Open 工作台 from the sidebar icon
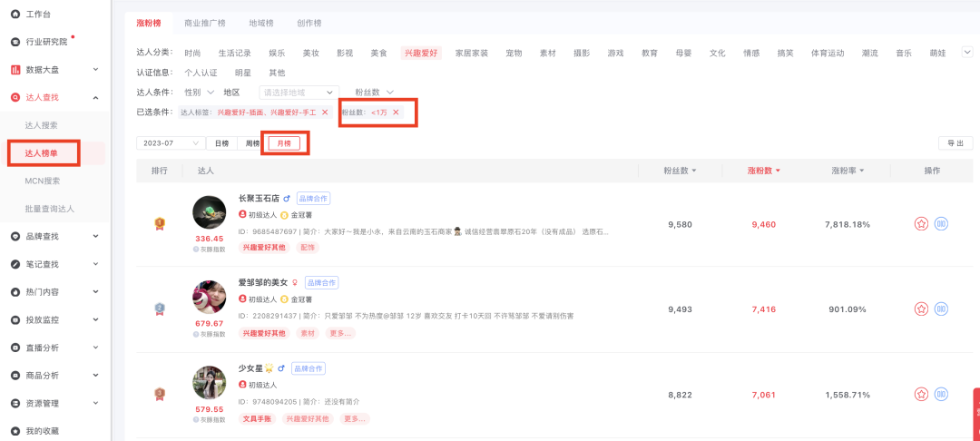Screen dimensions: 980x441 [x=15, y=15]
